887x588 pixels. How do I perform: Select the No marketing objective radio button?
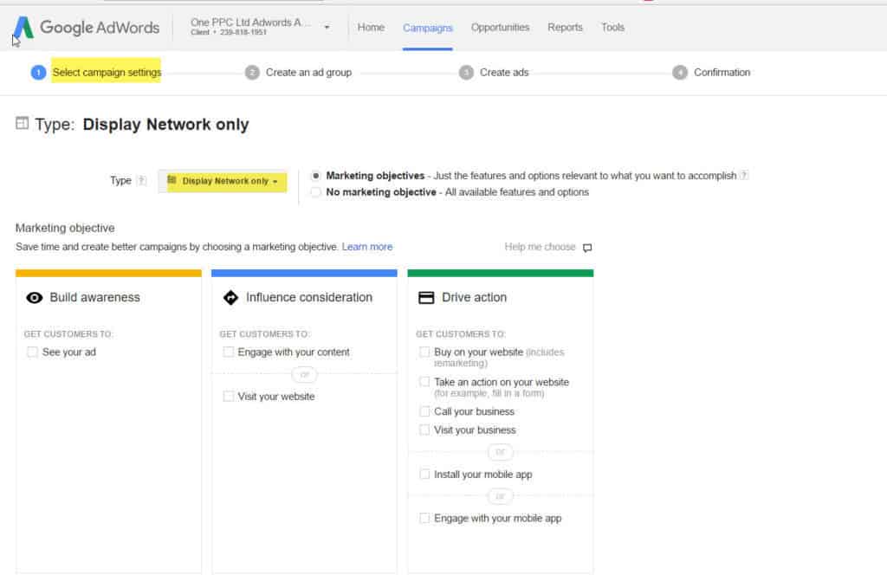314,192
